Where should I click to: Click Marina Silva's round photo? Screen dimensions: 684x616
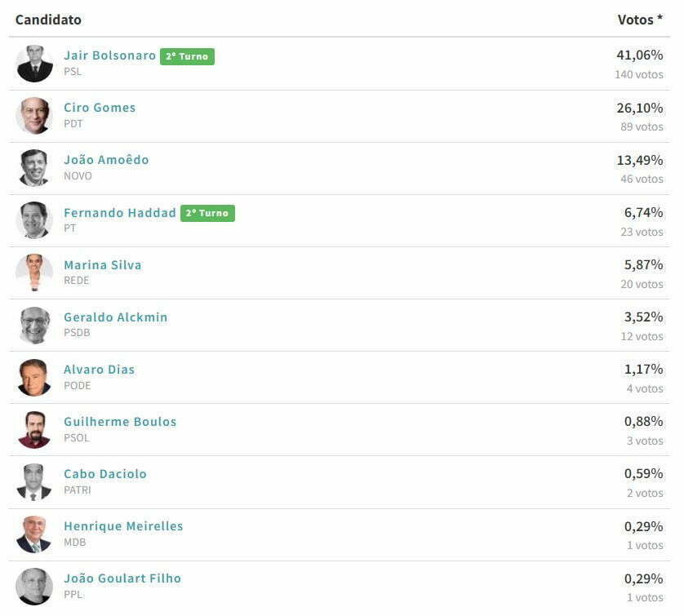(x=34, y=273)
